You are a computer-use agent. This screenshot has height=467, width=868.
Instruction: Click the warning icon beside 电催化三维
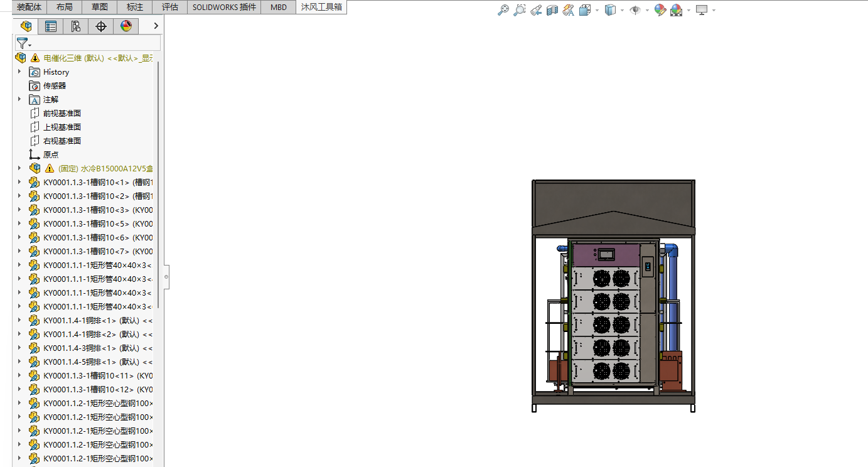35,58
